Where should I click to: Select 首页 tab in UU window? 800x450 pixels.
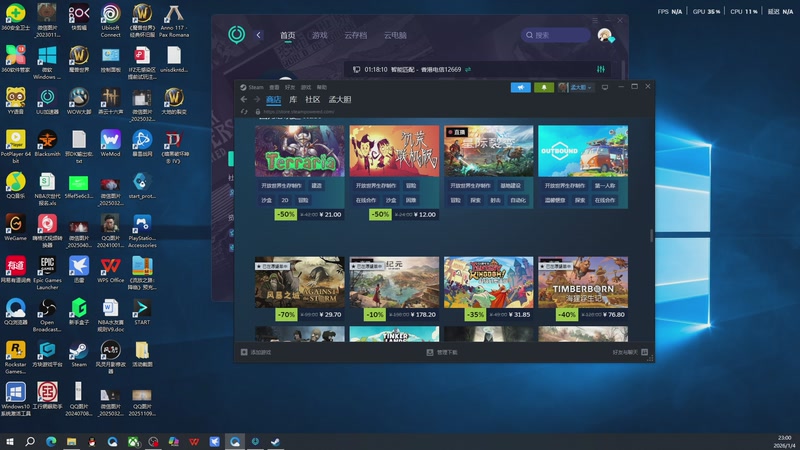coord(288,35)
